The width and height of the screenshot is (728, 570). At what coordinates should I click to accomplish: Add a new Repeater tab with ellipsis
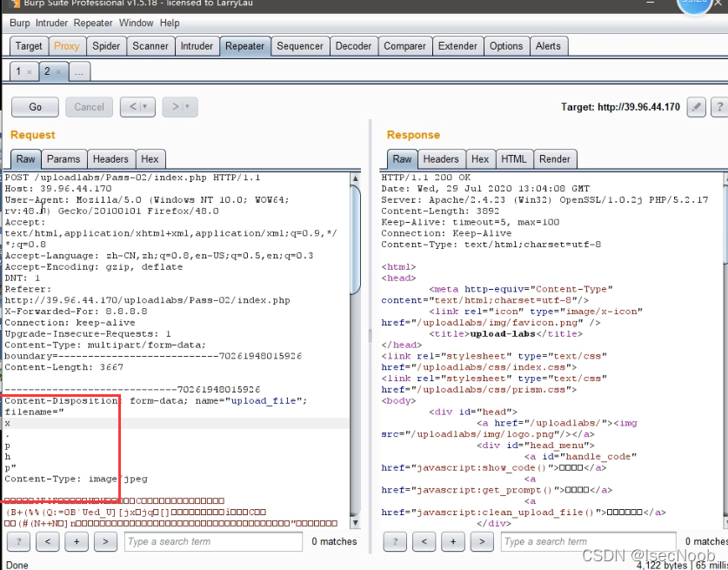click(x=79, y=71)
